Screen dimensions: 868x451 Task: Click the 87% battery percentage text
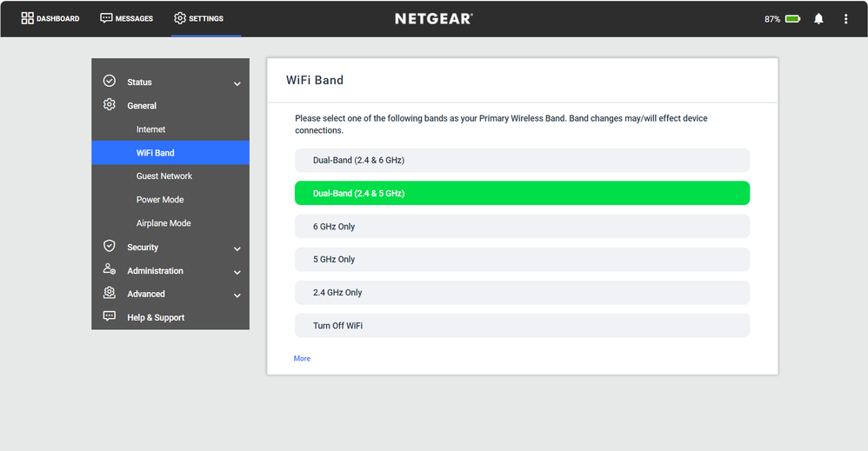pyautogui.click(x=772, y=19)
